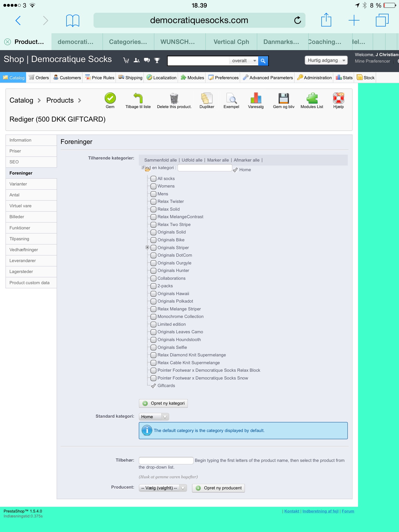The image size is (399, 532).
Task: Click the blue search magnifier button
Action: point(263,61)
